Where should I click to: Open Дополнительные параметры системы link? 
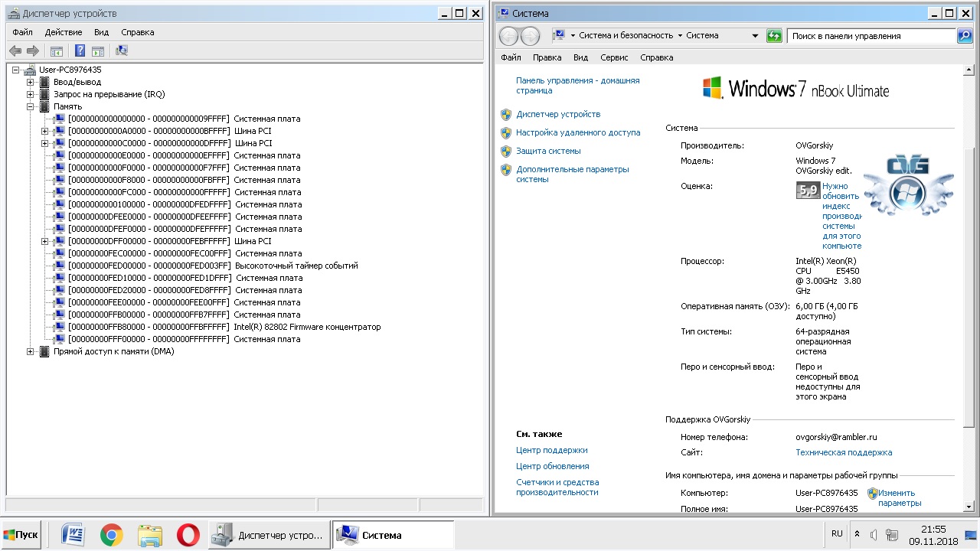click(x=573, y=174)
